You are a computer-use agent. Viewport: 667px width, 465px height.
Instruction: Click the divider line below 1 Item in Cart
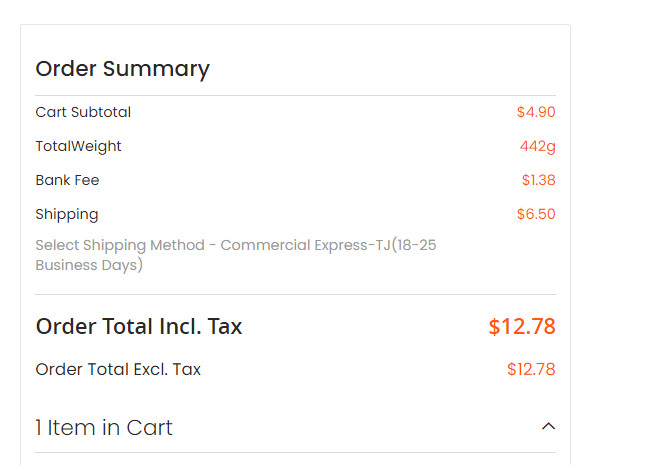295,452
